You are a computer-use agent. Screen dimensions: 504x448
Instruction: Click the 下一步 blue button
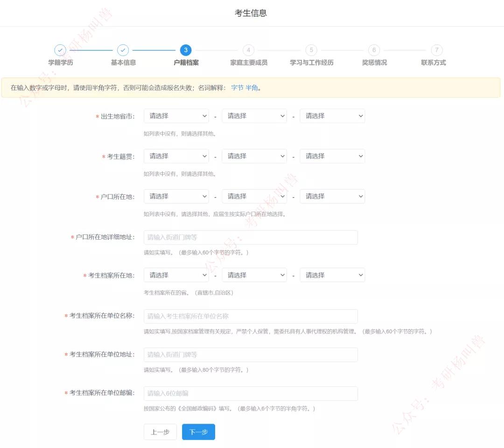[198, 432]
